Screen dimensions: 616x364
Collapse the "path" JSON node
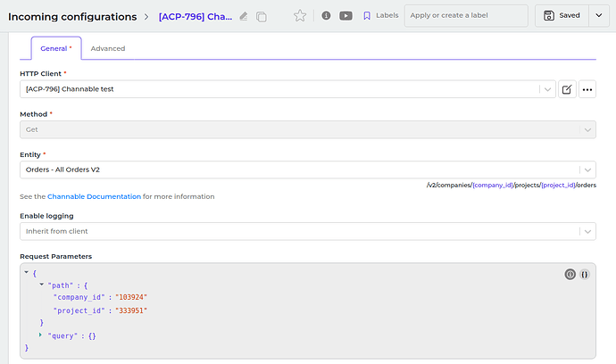click(41, 285)
